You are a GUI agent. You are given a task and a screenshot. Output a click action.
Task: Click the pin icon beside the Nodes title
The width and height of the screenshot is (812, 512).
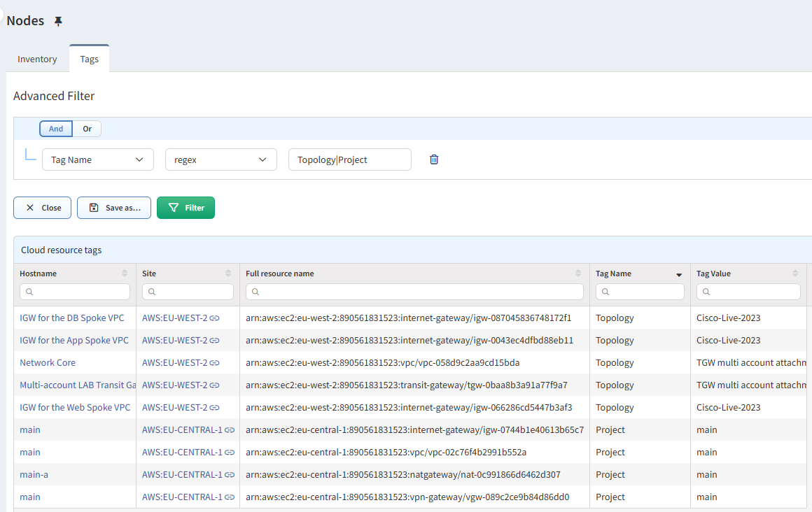[x=58, y=20]
